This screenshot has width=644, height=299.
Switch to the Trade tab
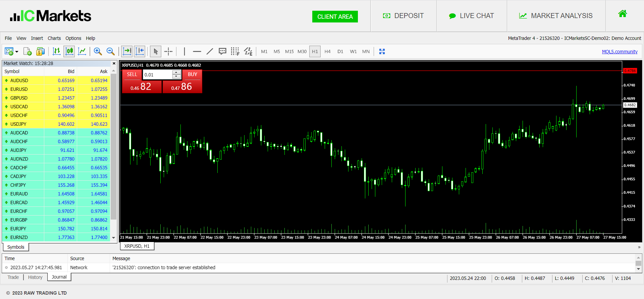coord(13,277)
